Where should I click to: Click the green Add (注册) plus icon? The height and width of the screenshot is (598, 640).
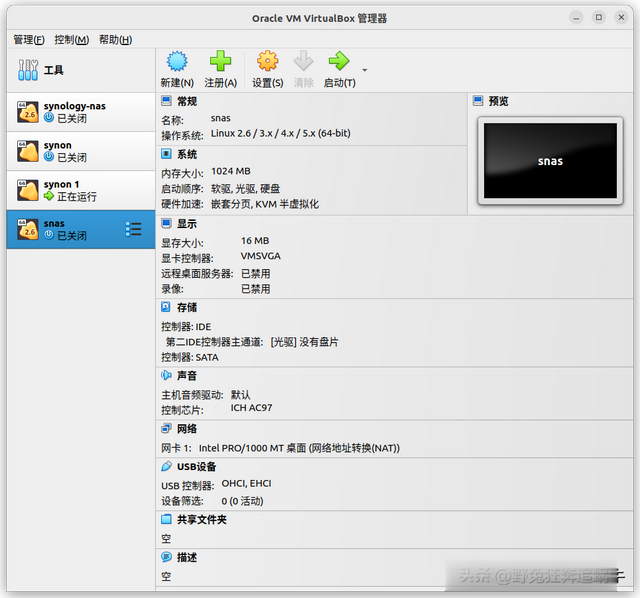tap(220, 61)
